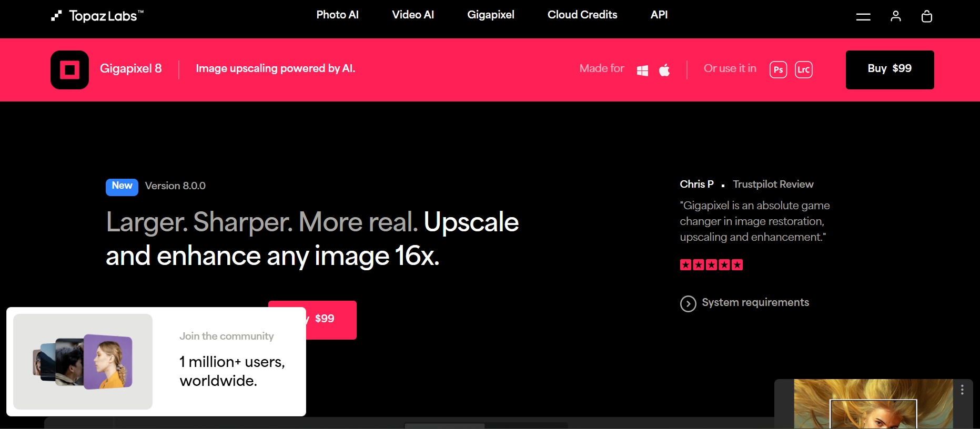Open the Topaz Labs home logo
The width and height of the screenshot is (980, 429).
click(x=97, y=16)
